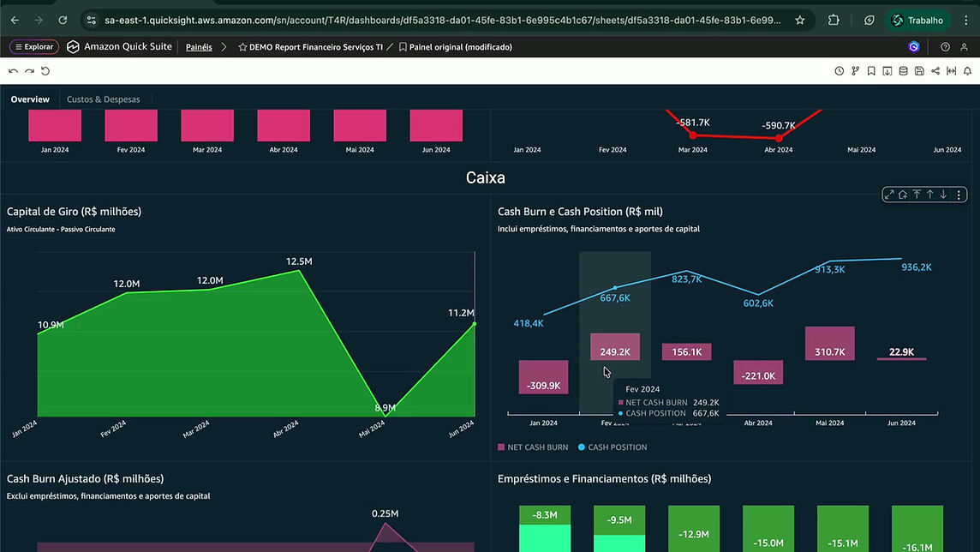
Task: Click the undo arrow button
Action: pos(13,71)
